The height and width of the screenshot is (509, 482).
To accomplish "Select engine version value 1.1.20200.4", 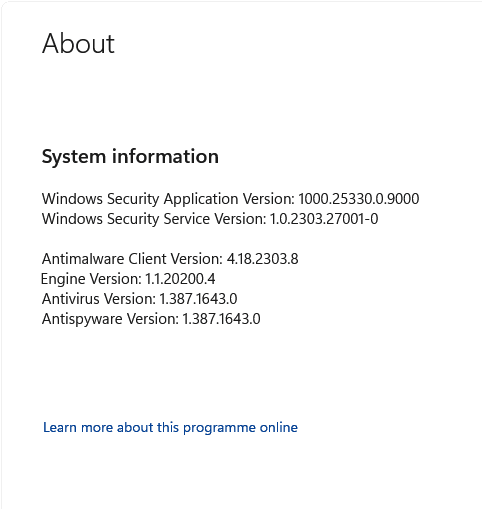I will coord(180,279).
